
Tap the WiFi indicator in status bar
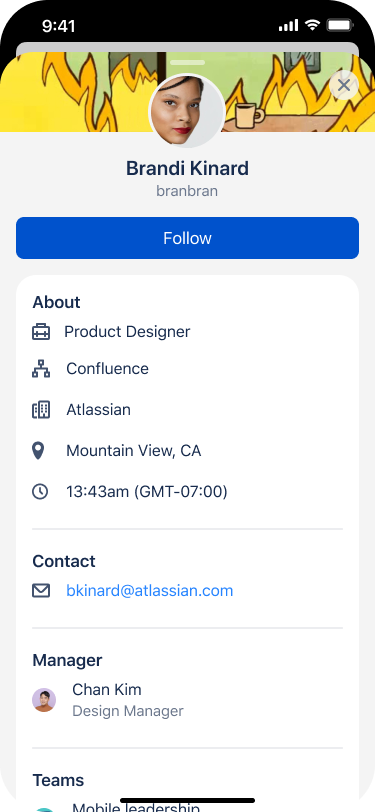(x=312, y=25)
